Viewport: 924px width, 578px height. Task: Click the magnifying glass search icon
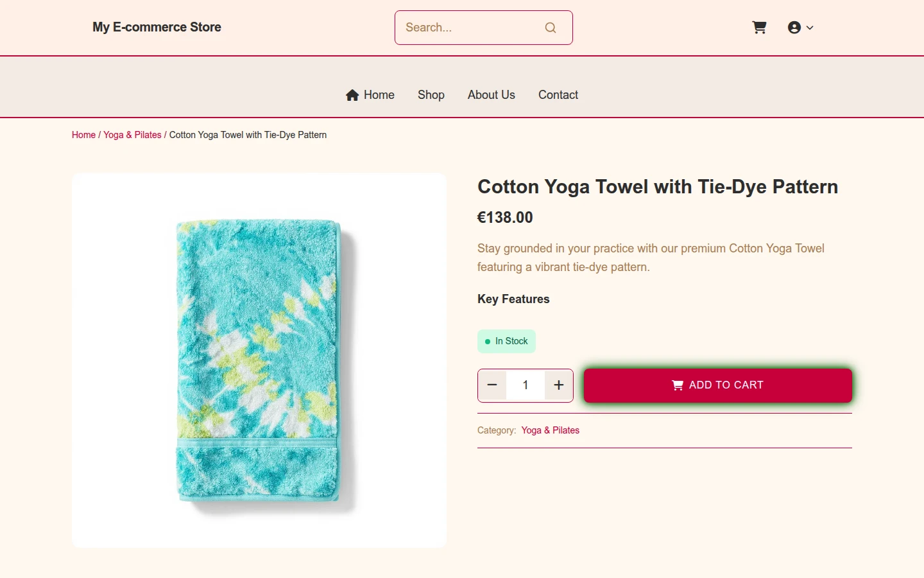[x=551, y=28]
